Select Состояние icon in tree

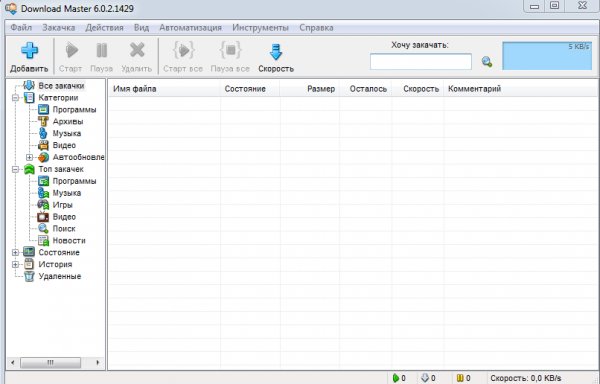click(x=29, y=252)
